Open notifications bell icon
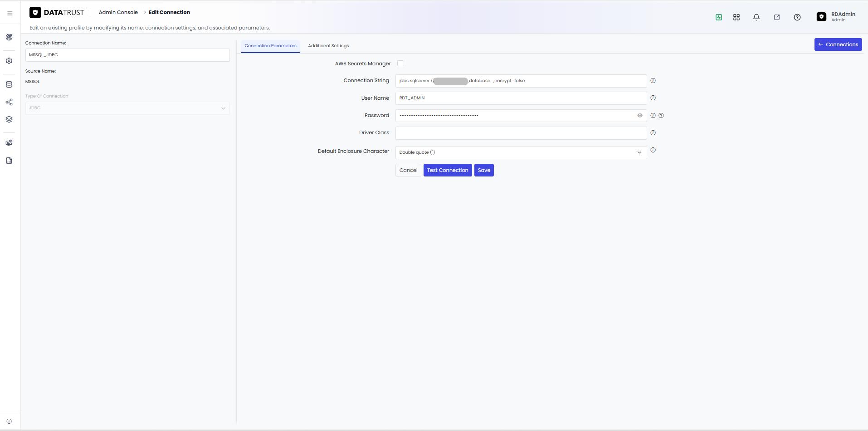The image size is (868, 431). [756, 17]
